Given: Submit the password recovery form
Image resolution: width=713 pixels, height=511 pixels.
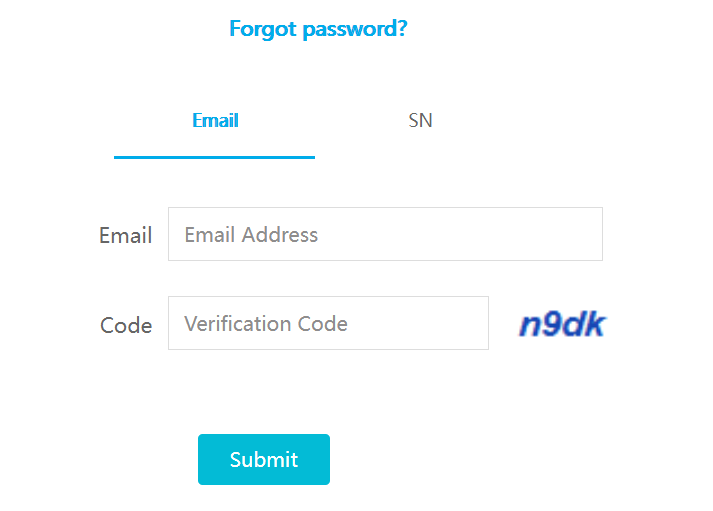Looking at the screenshot, I should pyautogui.click(x=264, y=459).
